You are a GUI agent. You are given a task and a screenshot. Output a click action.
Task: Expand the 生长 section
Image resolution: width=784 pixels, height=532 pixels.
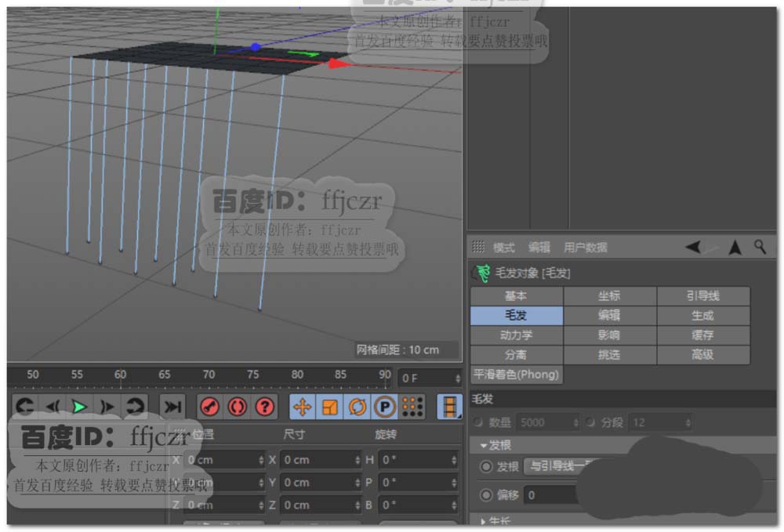coord(483,521)
